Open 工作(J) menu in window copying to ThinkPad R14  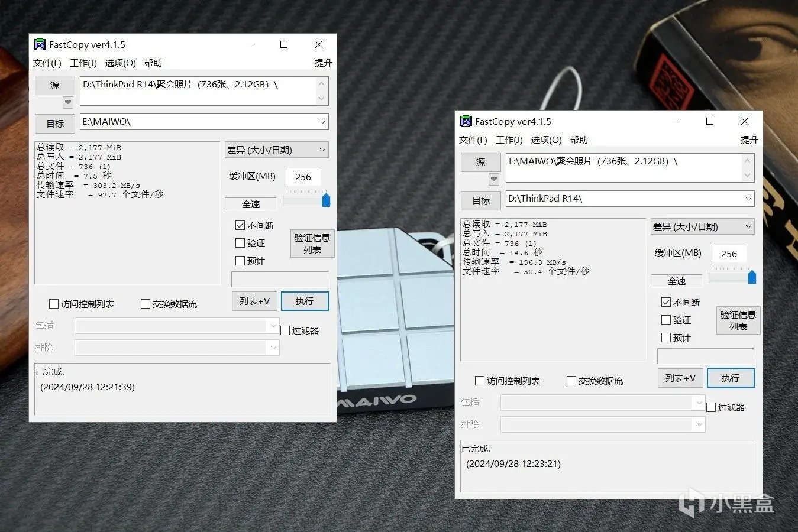click(x=509, y=140)
